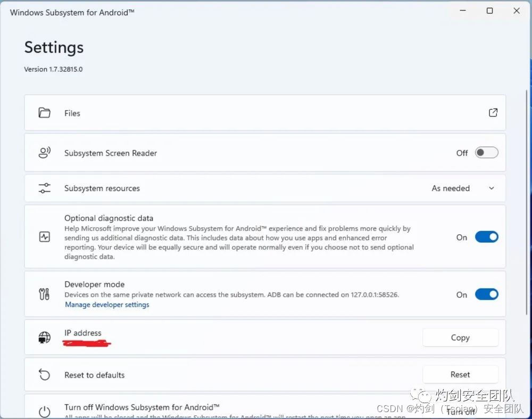Click the Version 1.7.32815.0 text
The height and width of the screenshot is (419, 532).
53,69
